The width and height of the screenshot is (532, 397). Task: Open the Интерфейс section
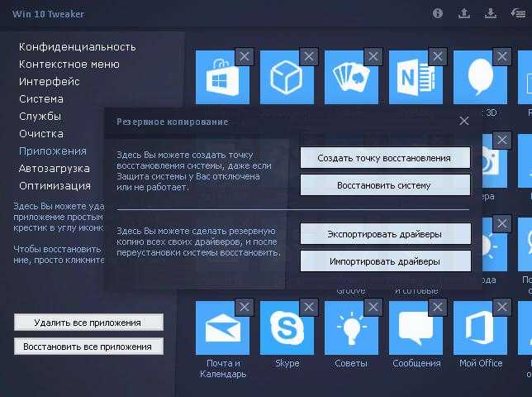point(50,82)
